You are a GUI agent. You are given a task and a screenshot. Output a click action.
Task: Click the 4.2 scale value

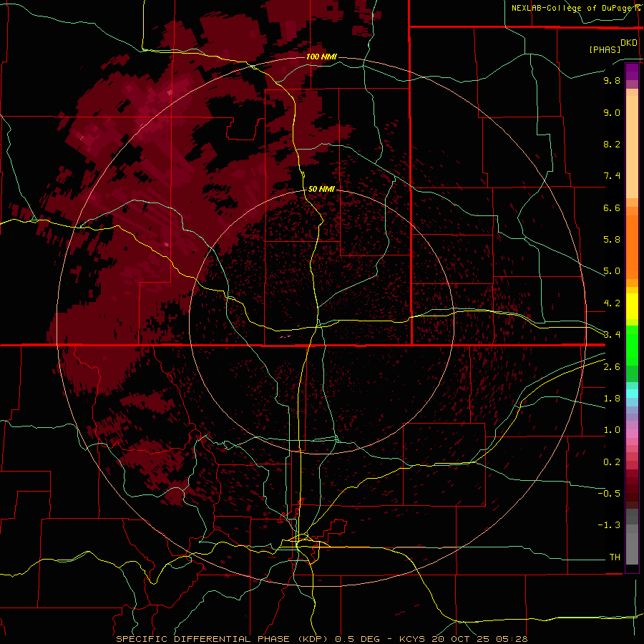[x=612, y=303]
